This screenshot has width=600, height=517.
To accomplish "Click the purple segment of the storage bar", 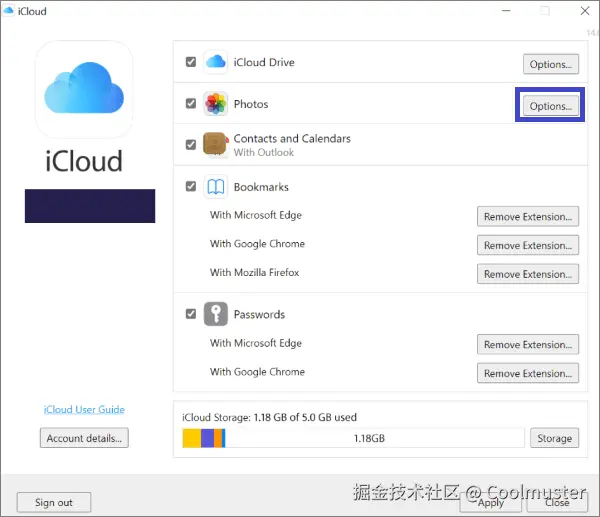I will click(207, 438).
